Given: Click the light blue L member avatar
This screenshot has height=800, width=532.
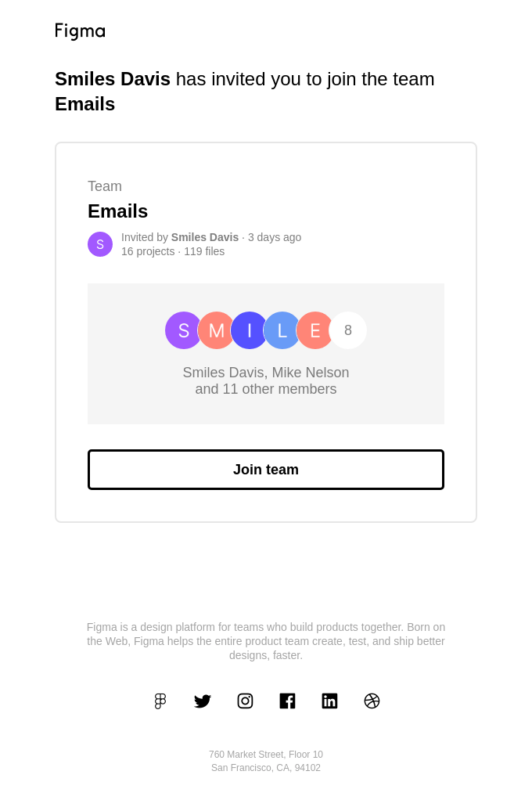Looking at the screenshot, I should coord(282,330).
